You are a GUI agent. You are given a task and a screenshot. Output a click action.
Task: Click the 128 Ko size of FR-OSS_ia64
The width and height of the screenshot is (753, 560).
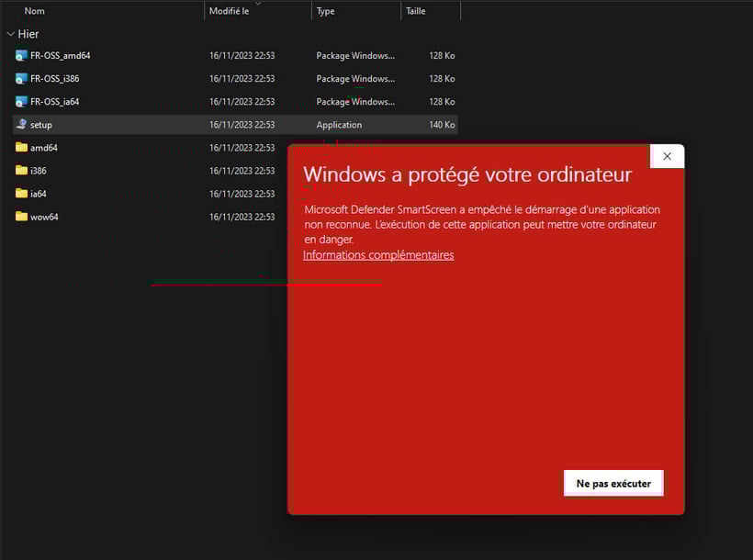point(442,102)
